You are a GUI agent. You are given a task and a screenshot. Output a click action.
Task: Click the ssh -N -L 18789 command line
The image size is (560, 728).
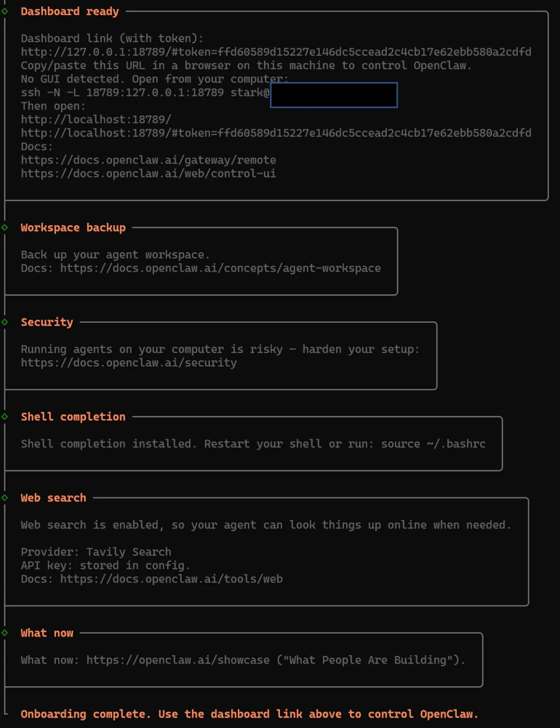pos(145,92)
